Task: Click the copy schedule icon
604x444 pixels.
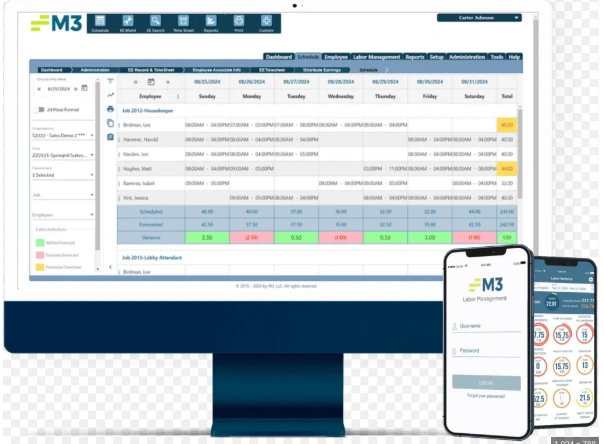Action: coord(111,123)
